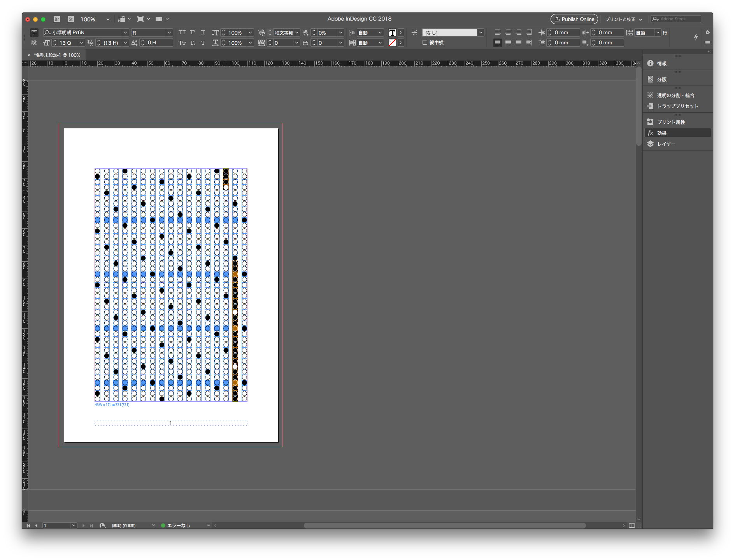Click the Publish Online button
The image size is (735, 560).
pyautogui.click(x=574, y=19)
